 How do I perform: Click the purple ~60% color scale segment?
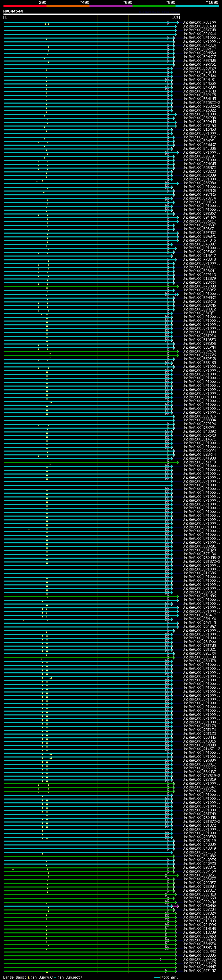click(111, 6)
